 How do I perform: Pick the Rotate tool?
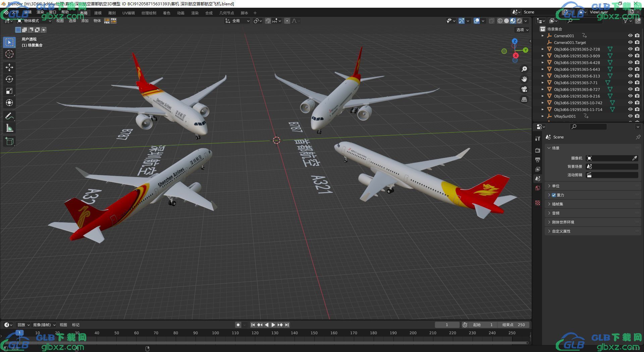[9, 79]
